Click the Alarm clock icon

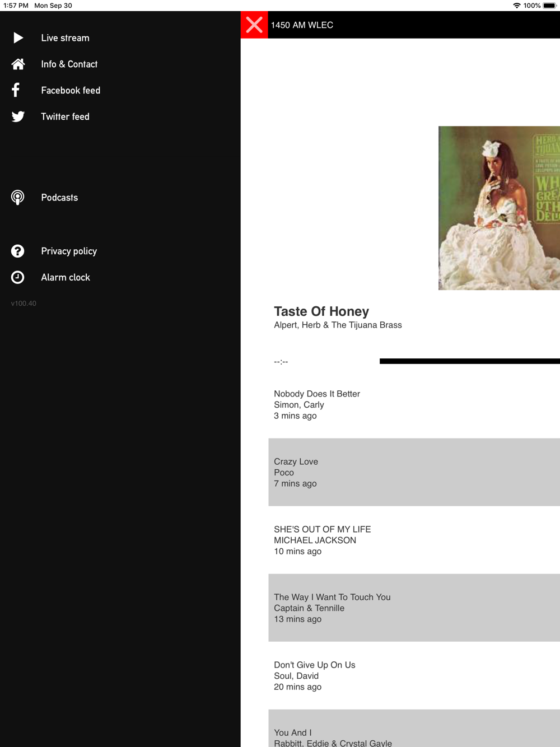click(x=18, y=277)
